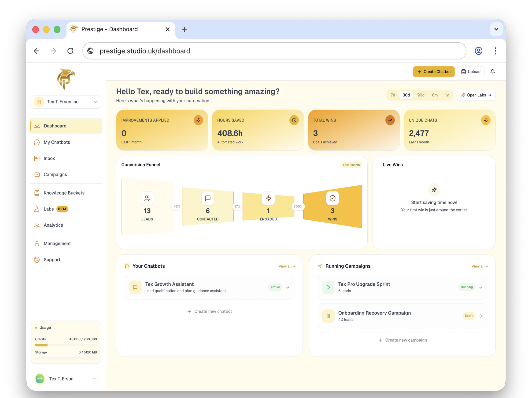532x398 pixels.
Task: Click the trend icon on Total Wins card
Action: 390,120
